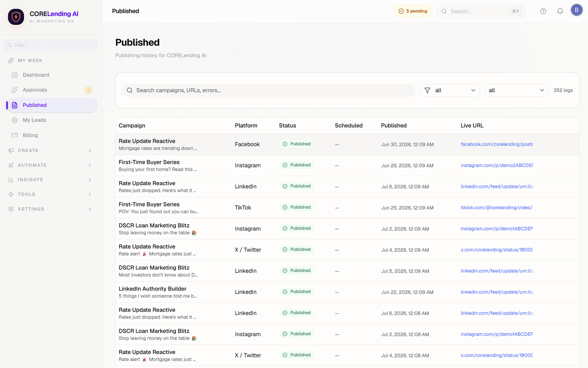Click the Published document icon
The width and height of the screenshot is (588, 368).
(x=15, y=105)
